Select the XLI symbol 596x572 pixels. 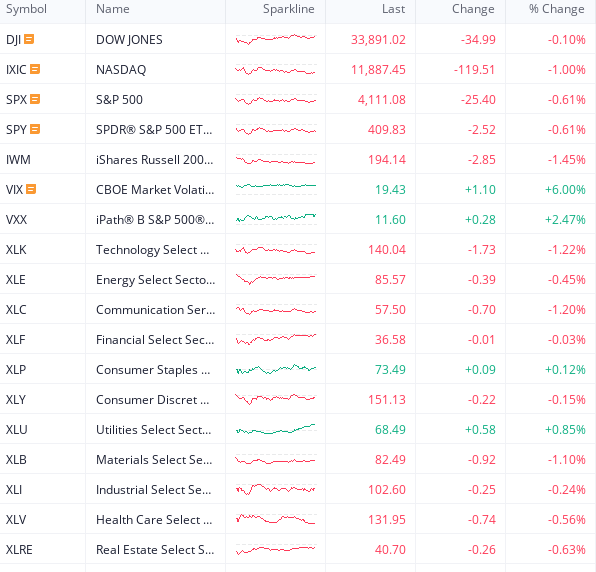coord(14,490)
